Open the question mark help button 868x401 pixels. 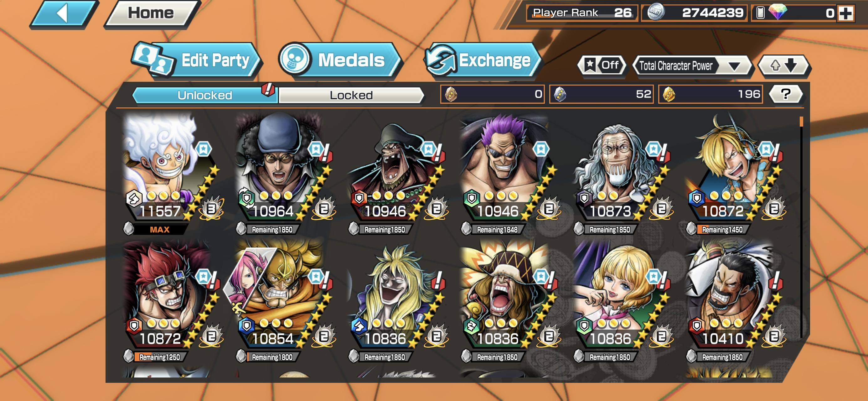tap(786, 94)
